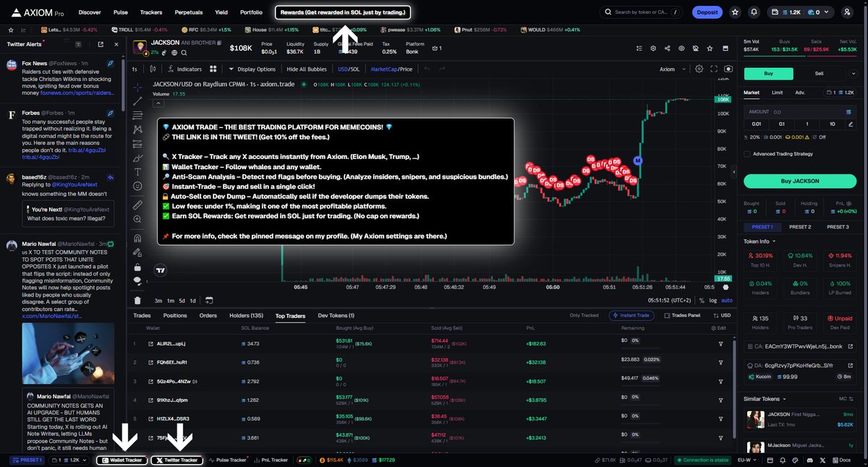Image resolution: width=868 pixels, height=467 pixels.
Task: Open the watchlist star icon in header
Action: tap(736, 12)
